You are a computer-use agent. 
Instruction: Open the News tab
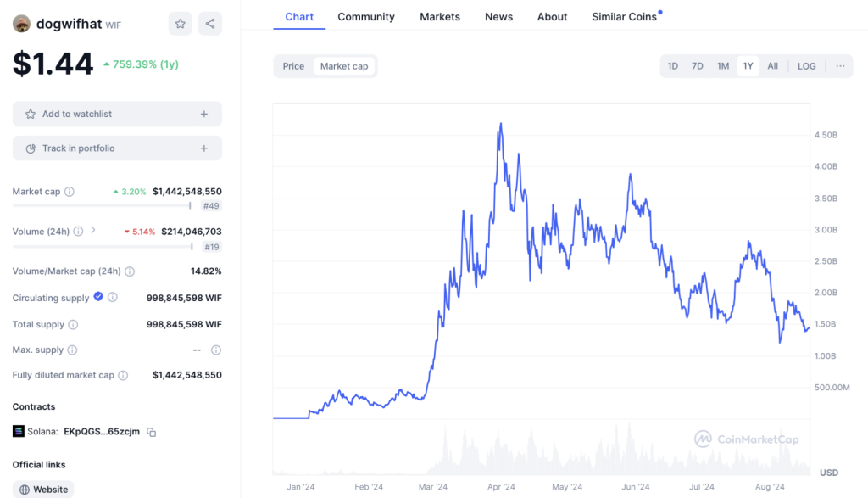click(498, 17)
